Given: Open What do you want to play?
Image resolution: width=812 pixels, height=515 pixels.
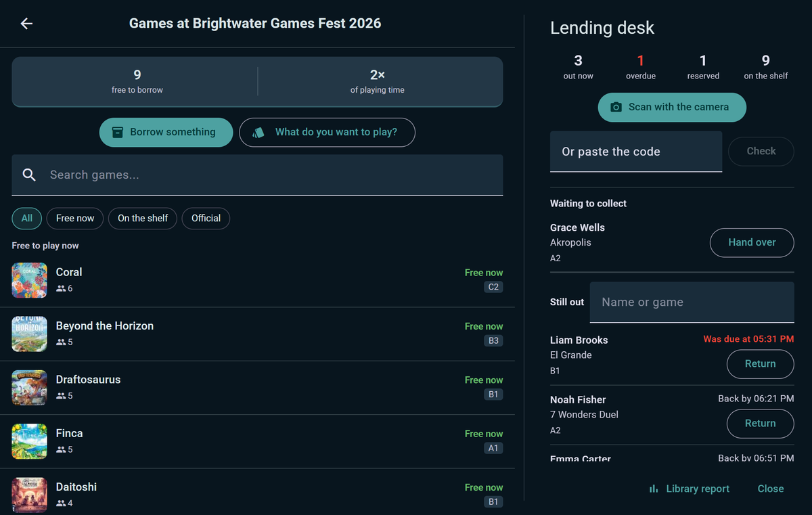Looking at the screenshot, I should 327,132.
